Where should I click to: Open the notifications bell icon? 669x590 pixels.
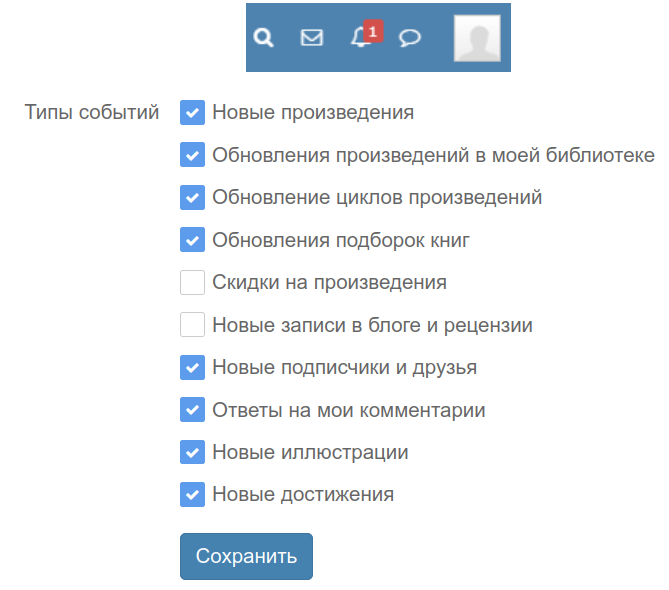point(361,38)
